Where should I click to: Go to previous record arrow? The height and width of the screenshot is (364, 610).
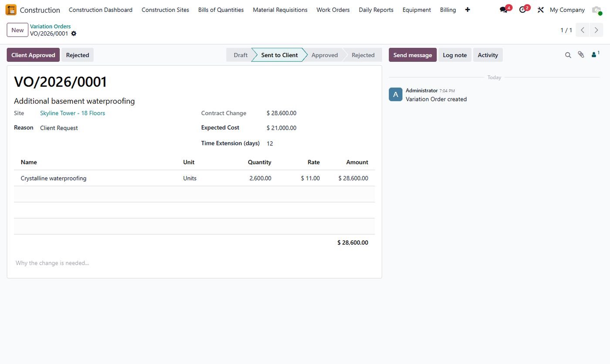pyautogui.click(x=583, y=30)
